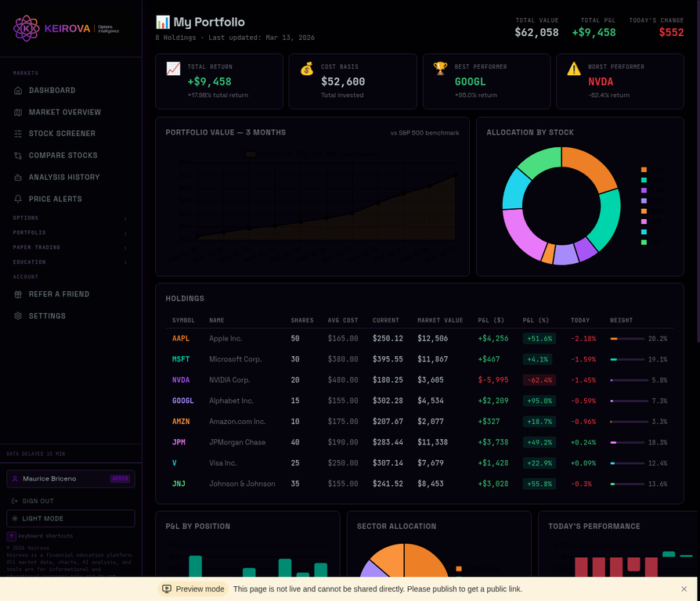Click the Worst Performer warning icon
Image resolution: width=700 pixels, height=601 pixels.
coord(574,68)
